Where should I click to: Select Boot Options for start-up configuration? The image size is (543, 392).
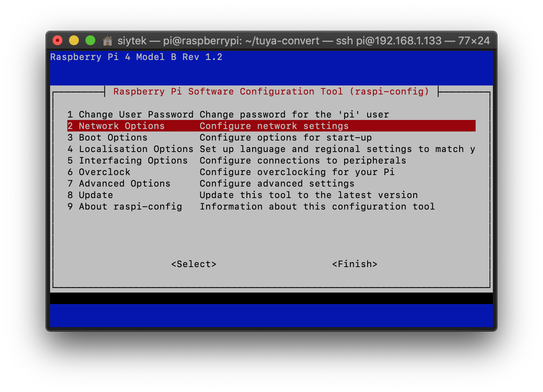(113, 137)
